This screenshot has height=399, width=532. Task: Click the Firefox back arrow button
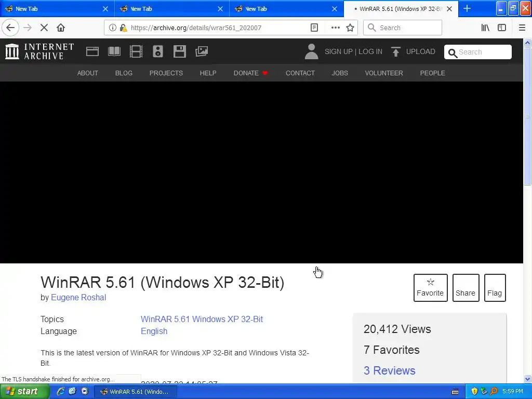[10, 28]
